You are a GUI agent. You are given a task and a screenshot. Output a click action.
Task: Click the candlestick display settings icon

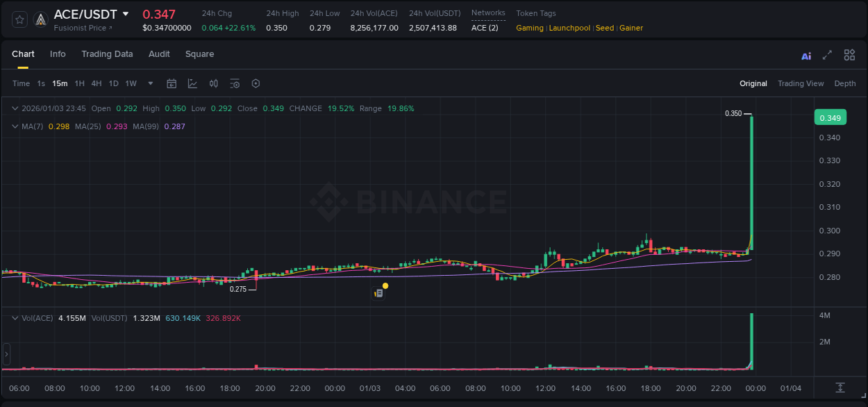[214, 83]
